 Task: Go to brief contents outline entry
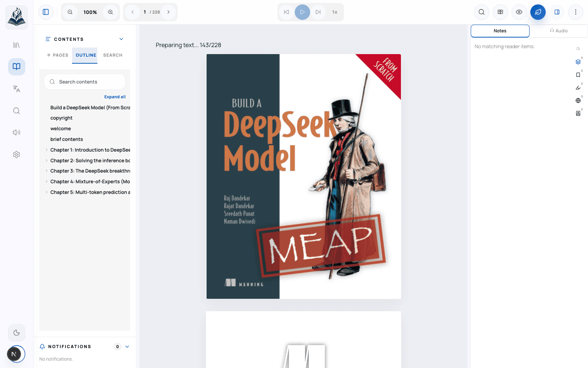click(x=67, y=139)
